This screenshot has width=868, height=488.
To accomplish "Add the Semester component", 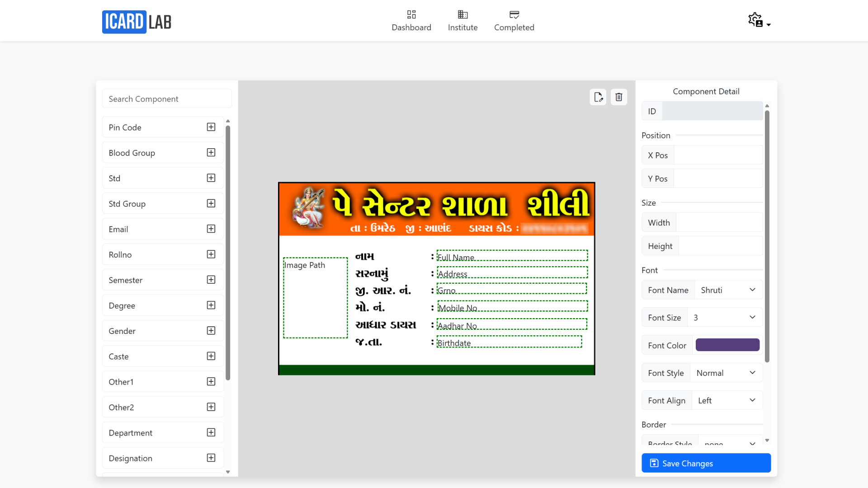I will click(211, 280).
